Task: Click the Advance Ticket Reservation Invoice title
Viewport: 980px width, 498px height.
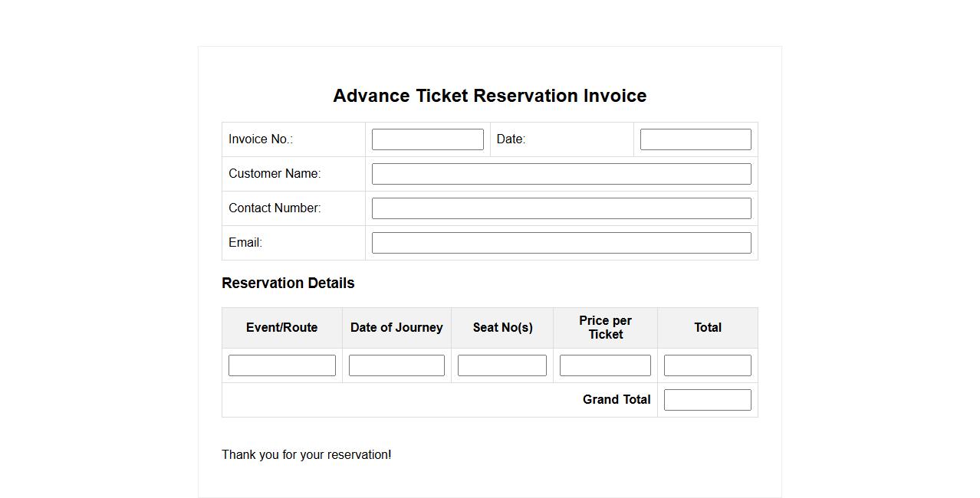Action: [489, 96]
